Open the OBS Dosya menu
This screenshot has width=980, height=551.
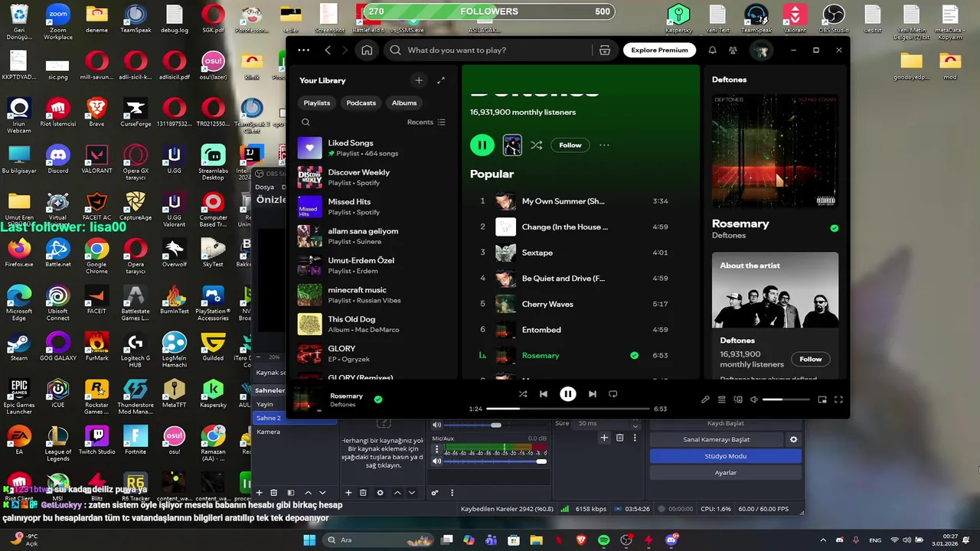pos(264,187)
